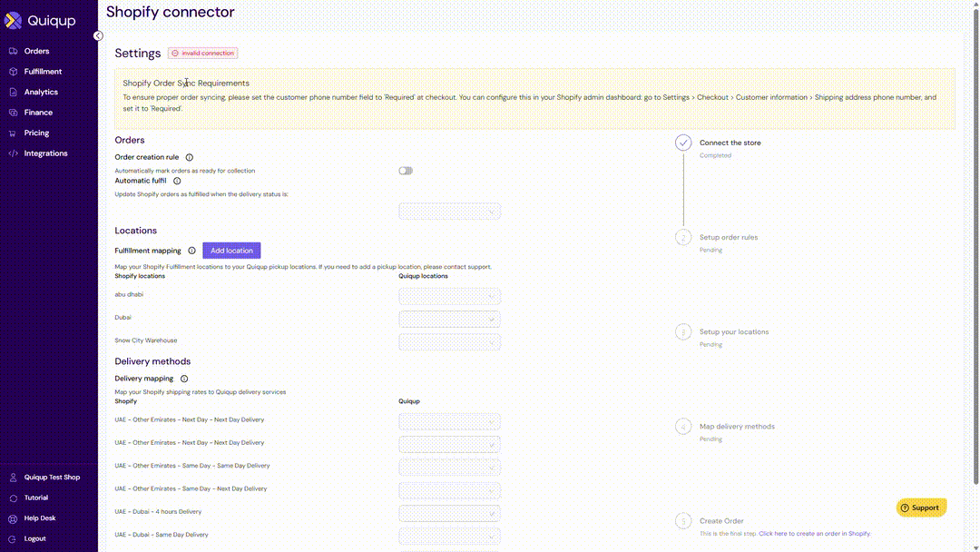The image size is (980, 552).
Task: Click the Help Desk icon
Action: point(13,519)
